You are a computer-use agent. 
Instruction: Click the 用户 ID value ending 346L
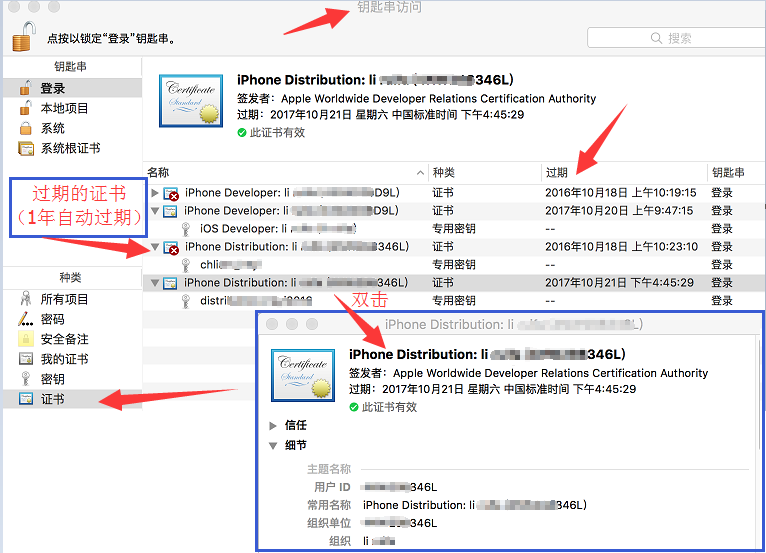pyautogui.click(x=400, y=487)
